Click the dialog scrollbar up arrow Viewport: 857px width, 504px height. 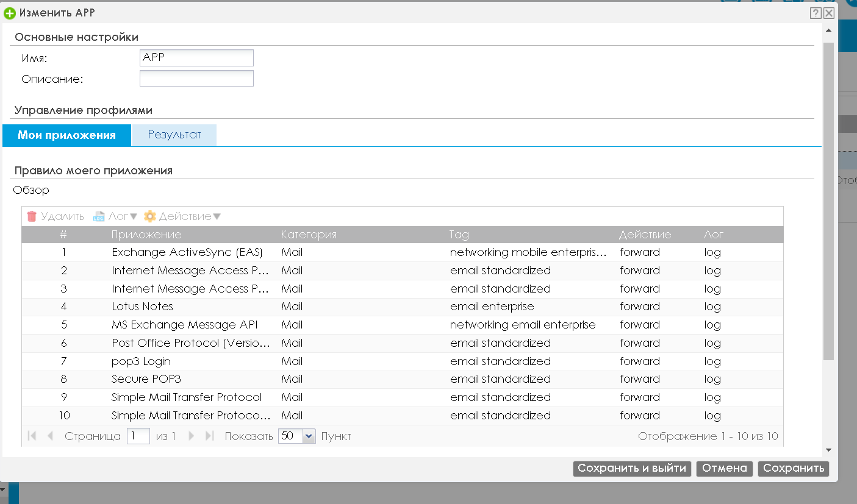pos(828,30)
